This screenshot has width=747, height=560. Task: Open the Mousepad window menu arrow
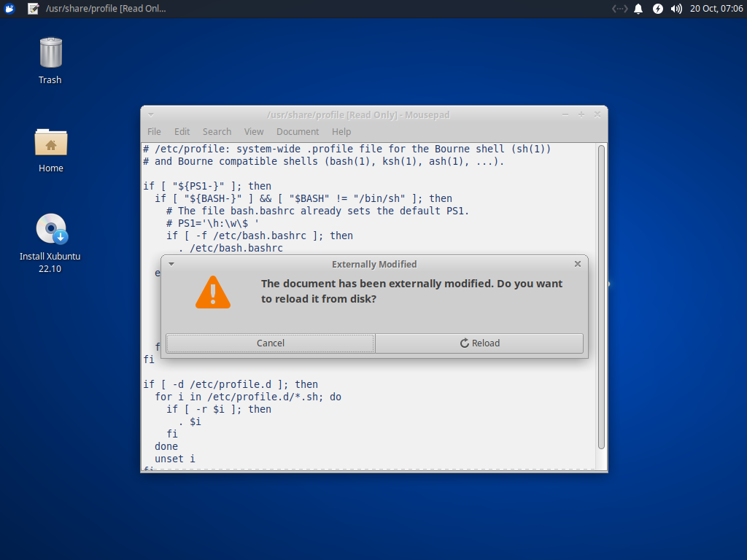pyautogui.click(x=150, y=114)
